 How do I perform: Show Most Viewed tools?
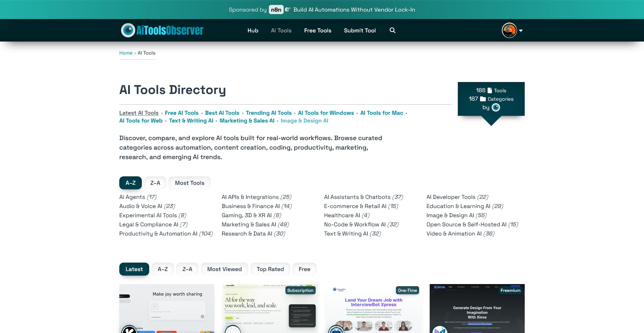tap(225, 269)
